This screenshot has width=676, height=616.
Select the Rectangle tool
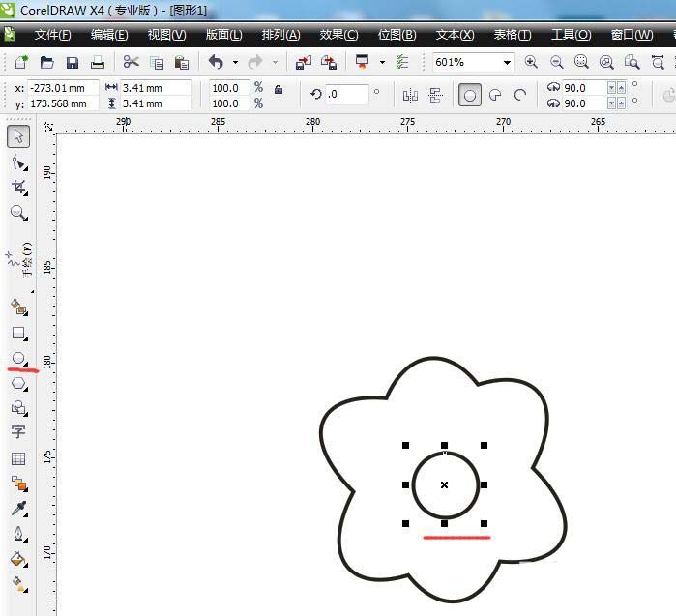coord(18,333)
